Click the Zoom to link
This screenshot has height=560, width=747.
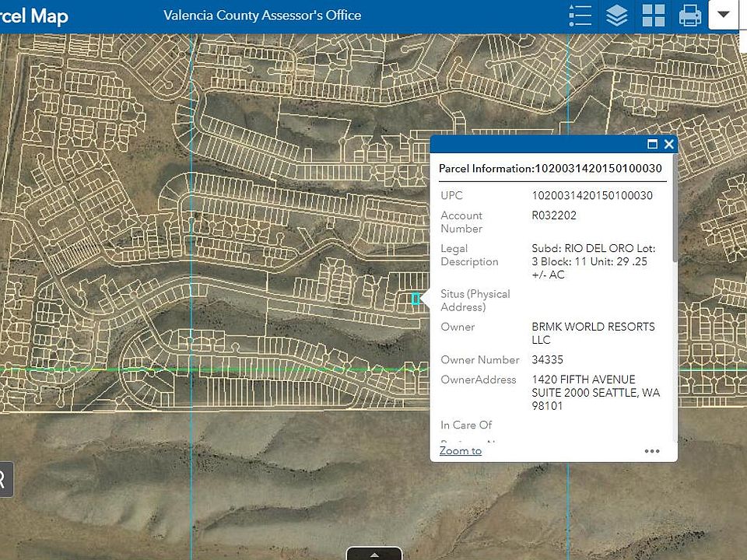pyautogui.click(x=460, y=450)
